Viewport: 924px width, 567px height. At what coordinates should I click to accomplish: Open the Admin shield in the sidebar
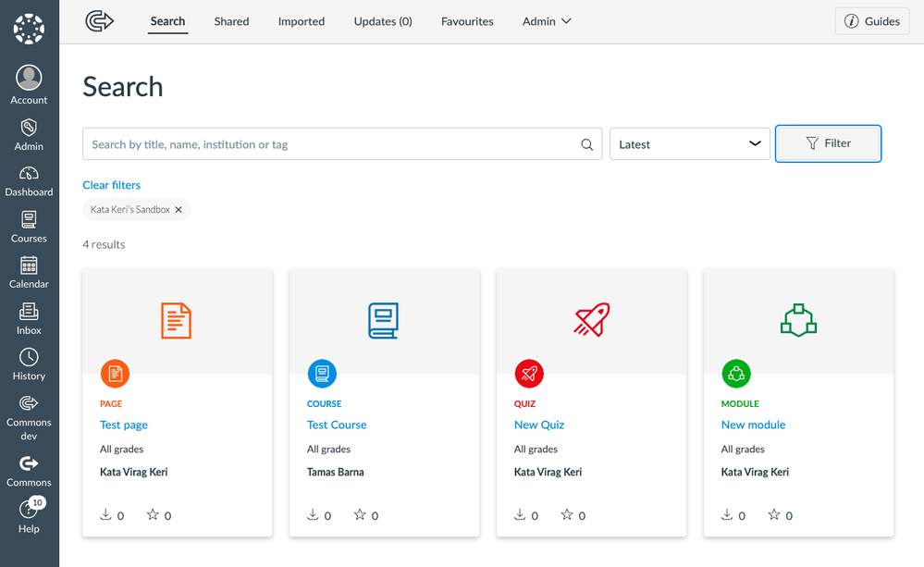pos(29,134)
